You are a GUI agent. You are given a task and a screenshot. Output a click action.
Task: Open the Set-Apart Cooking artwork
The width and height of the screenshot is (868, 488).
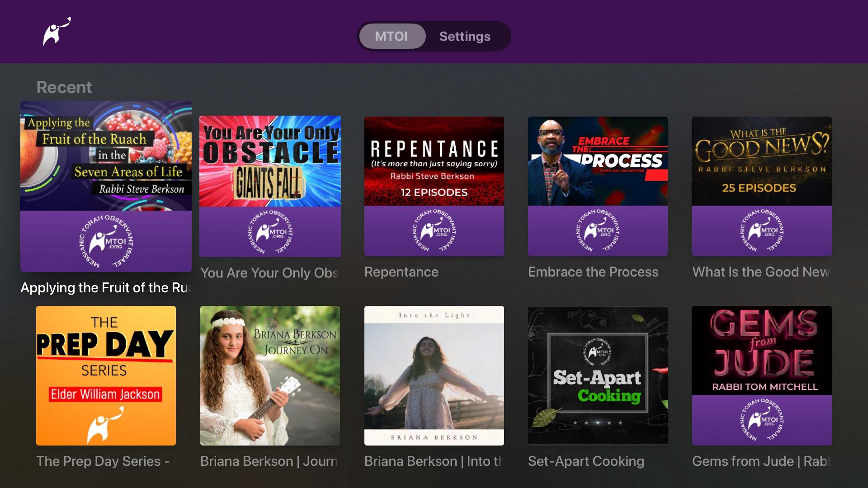click(598, 375)
